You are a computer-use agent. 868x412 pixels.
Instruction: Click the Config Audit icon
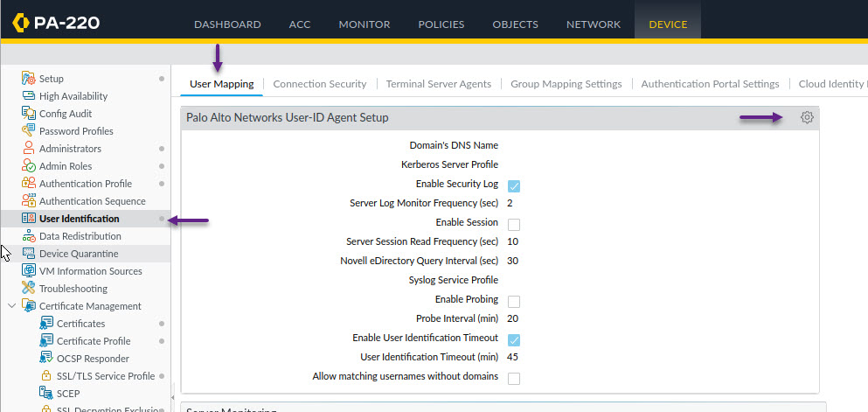pyautogui.click(x=28, y=114)
